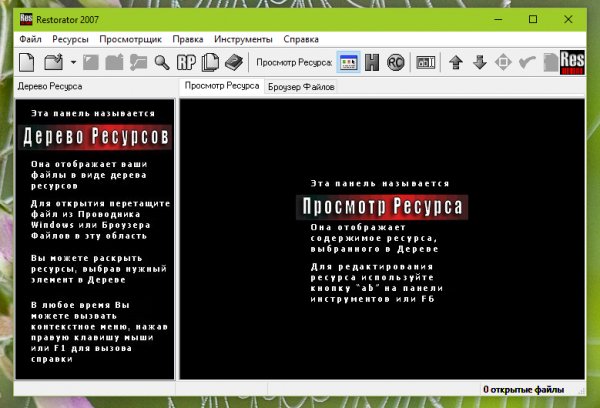Image resolution: width=600 pixels, height=408 pixels.
Task: Click the status bar resize grip
Action: click(582, 391)
